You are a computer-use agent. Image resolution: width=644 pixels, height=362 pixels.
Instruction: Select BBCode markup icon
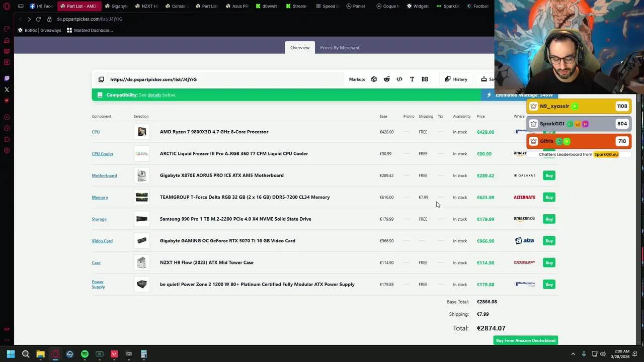point(425,79)
